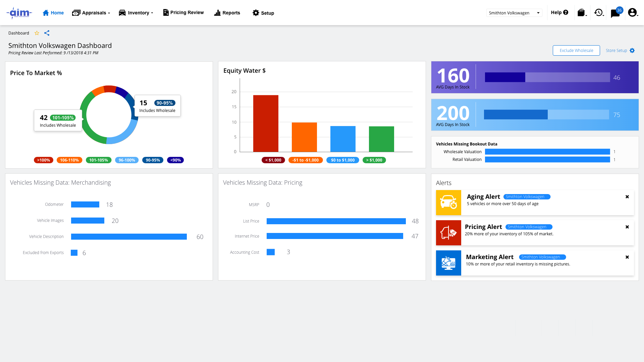
Task: Click the user account profile icon
Action: coord(632,13)
